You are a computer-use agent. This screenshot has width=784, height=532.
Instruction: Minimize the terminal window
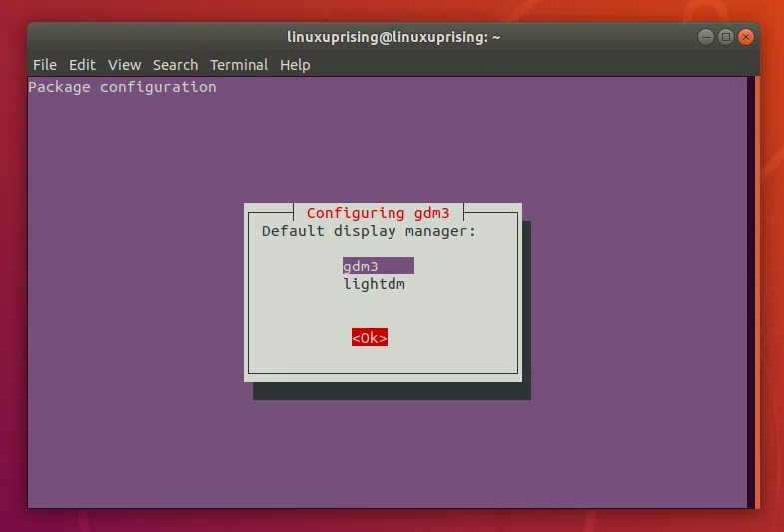(705, 37)
